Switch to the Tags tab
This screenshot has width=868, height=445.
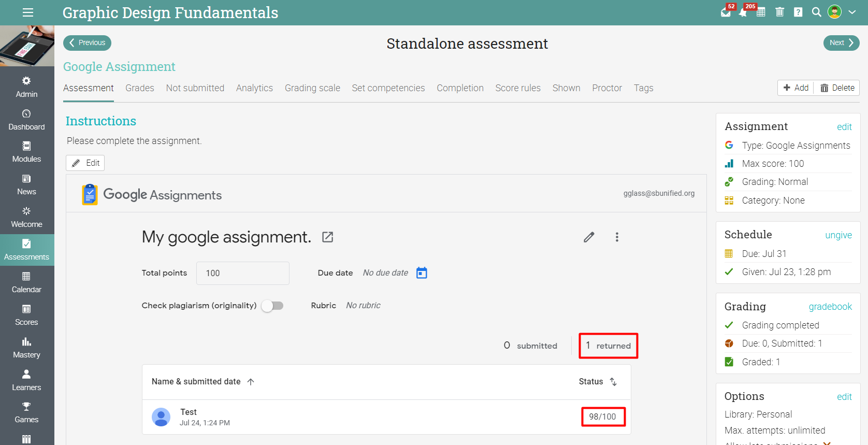[643, 88]
